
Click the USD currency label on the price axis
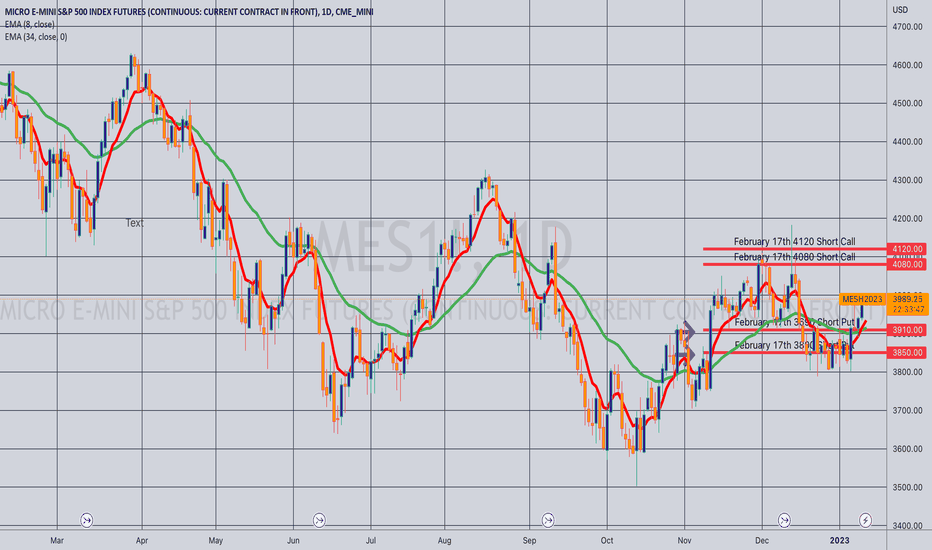click(x=900, y=10)
